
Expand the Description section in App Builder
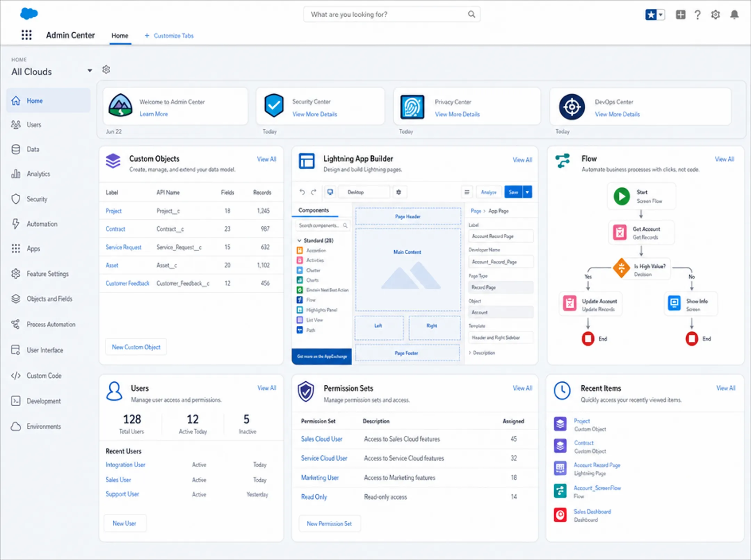(x=482, y=352)
